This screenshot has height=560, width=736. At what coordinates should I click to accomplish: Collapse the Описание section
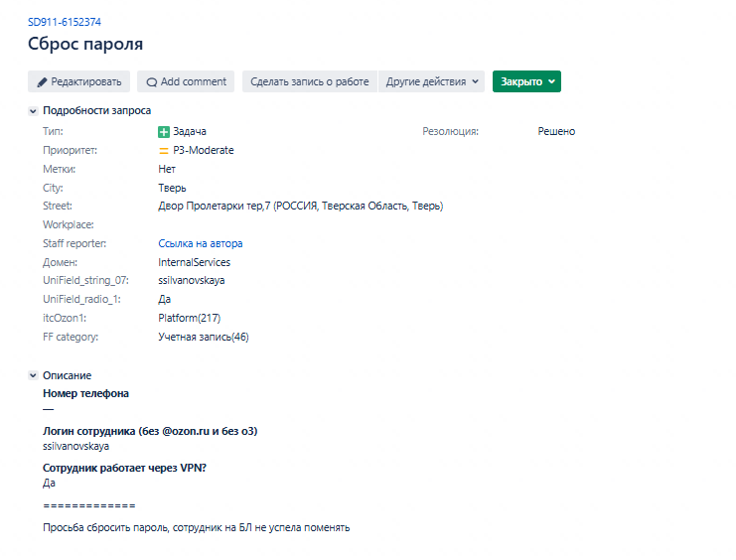click(x=33, y=375)
